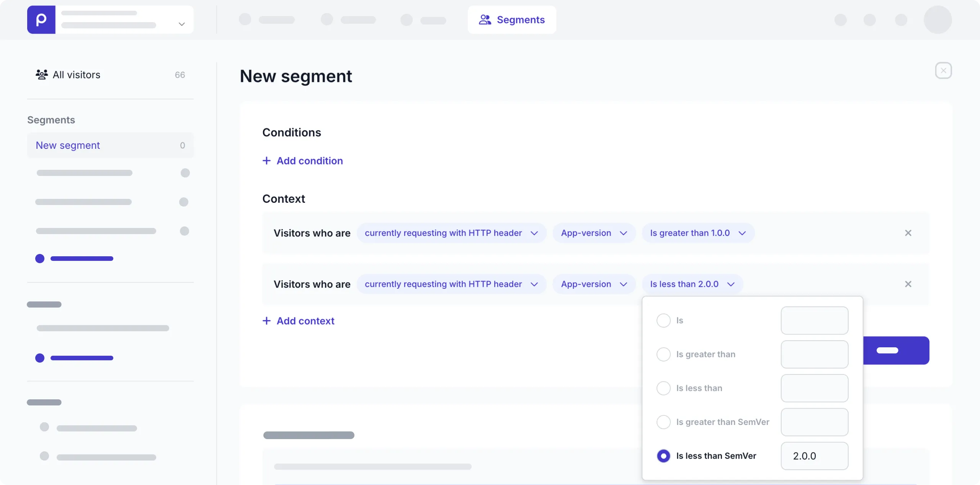980x485 pixels.
Task: Click the plus icon beside Add condition
Action: [266, 161]
